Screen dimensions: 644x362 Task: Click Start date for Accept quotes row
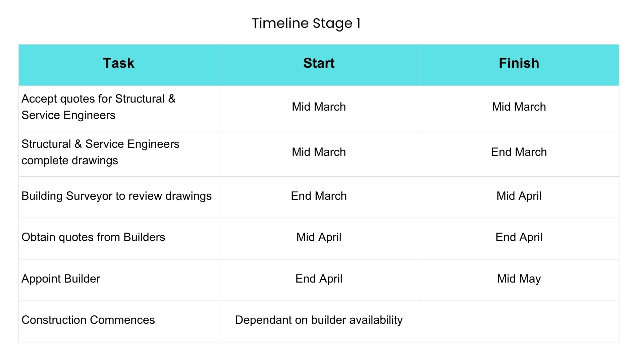coord(319,107)
